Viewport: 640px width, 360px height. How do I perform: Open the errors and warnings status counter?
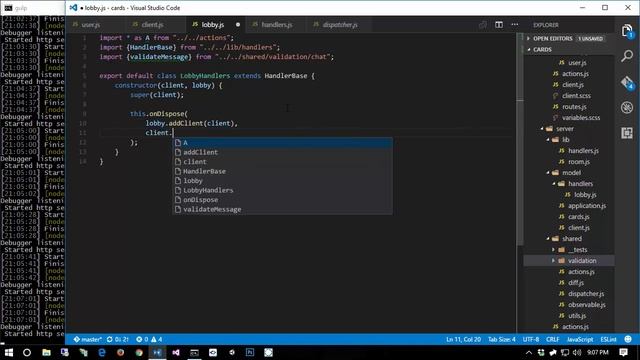pos(149,340)
